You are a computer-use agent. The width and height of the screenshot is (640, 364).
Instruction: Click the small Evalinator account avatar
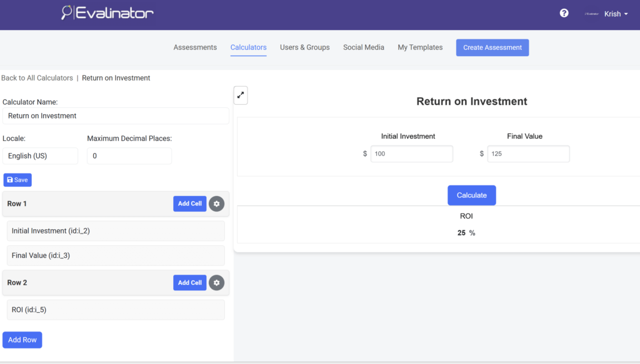591,14
